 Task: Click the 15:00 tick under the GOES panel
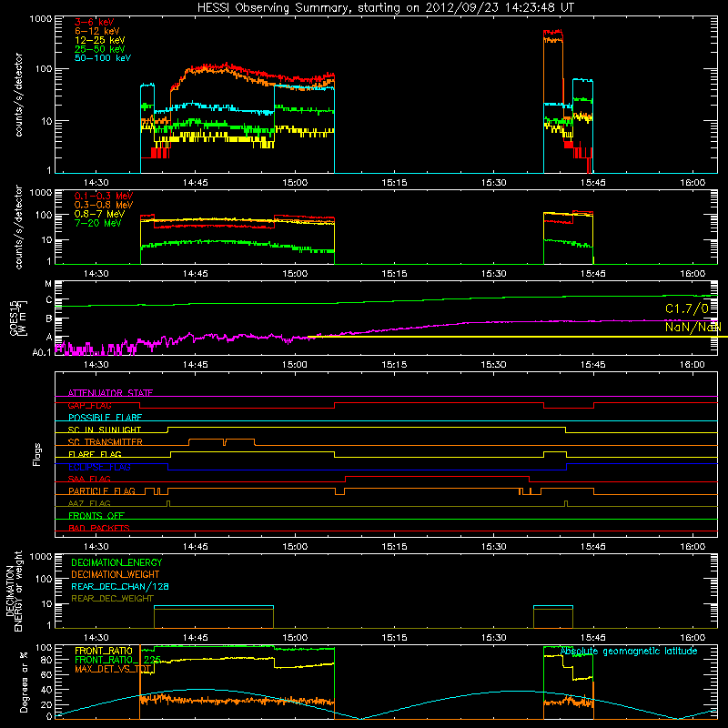pyautogui.click(x=294, y=365)
